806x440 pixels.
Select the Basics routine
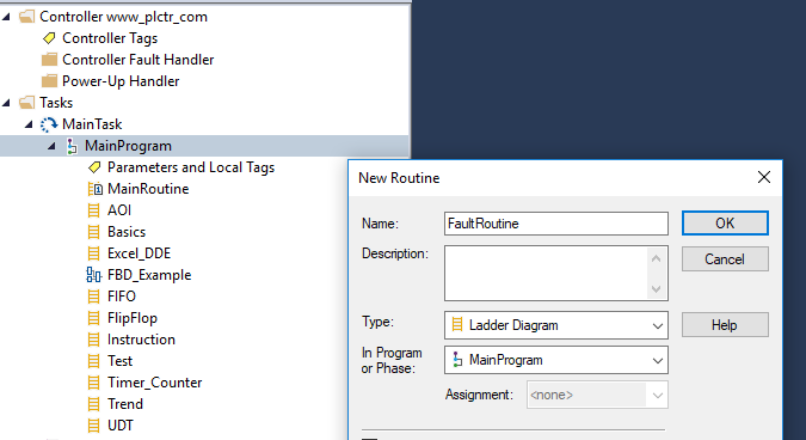pos(126,232)
